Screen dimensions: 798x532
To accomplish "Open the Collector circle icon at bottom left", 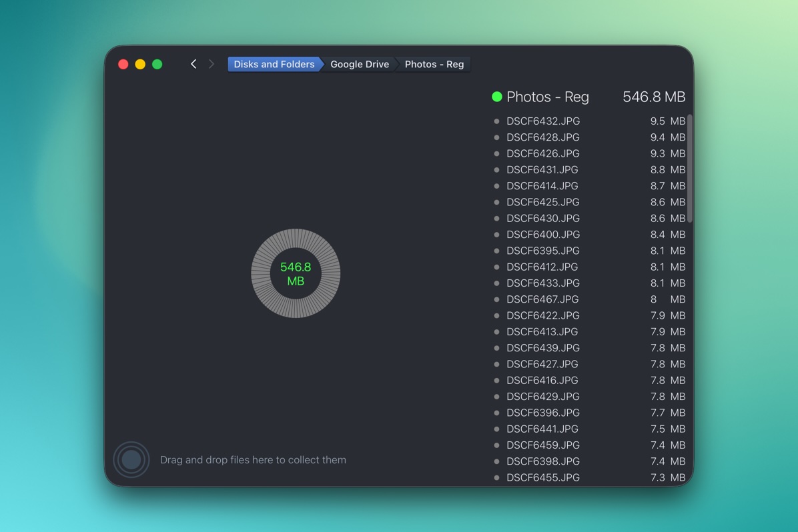I will pos(131,459).
